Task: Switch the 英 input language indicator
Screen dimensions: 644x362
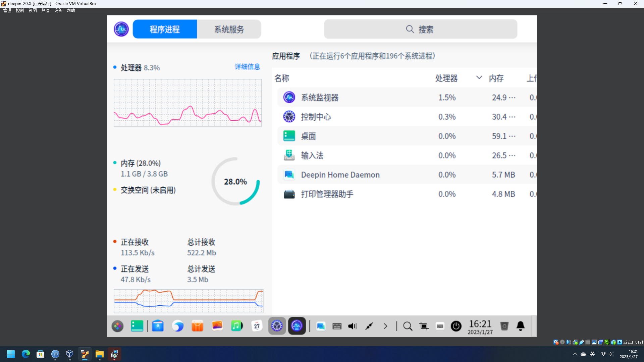Action: point(592,354)
